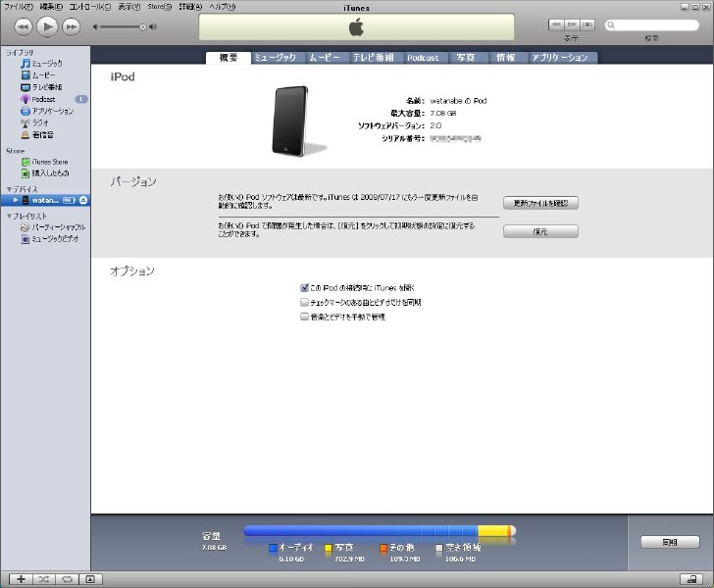Eject the watan... iPod
The image size is (714, 588).
pyautogui.click(x=83, y=200)
